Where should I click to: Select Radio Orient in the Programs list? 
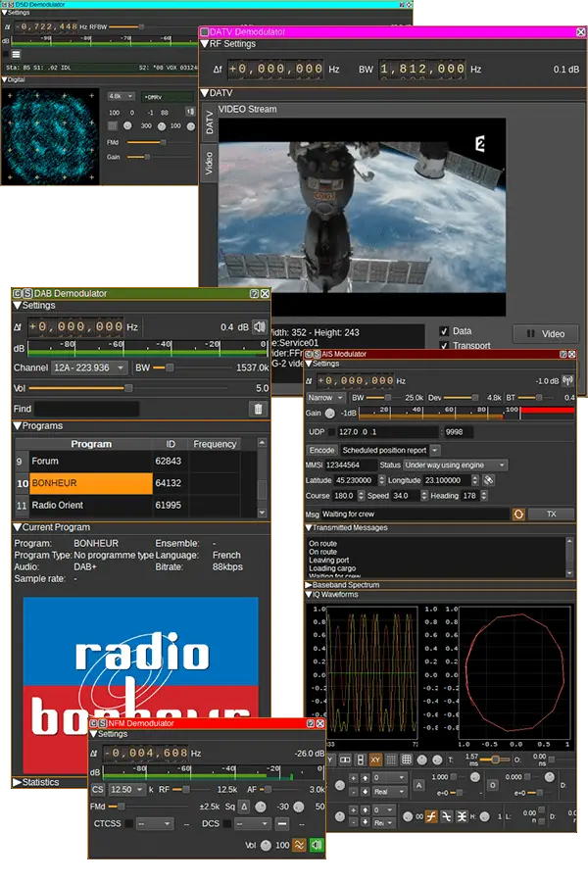click(90, 505)
